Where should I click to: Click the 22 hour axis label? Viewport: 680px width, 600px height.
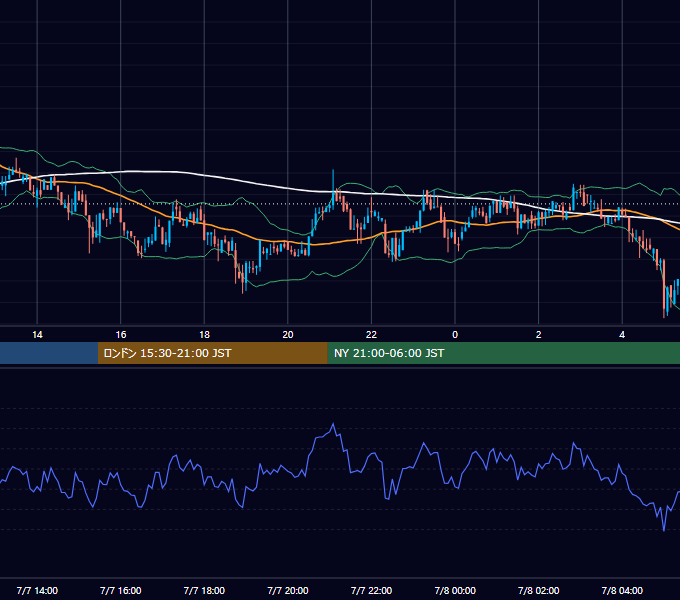click(x=371, y=335)
